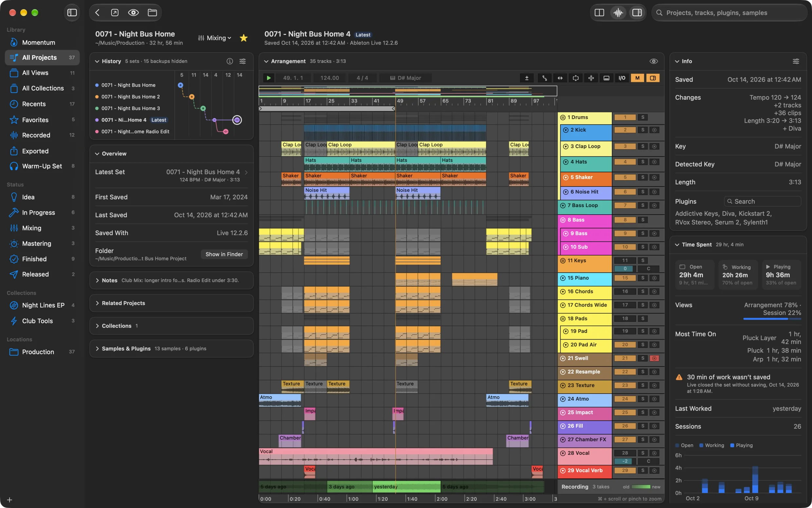Open History info icon
The height and width of the screenshot is (508, 812).
pyautogui.click(x=230, y=61)
